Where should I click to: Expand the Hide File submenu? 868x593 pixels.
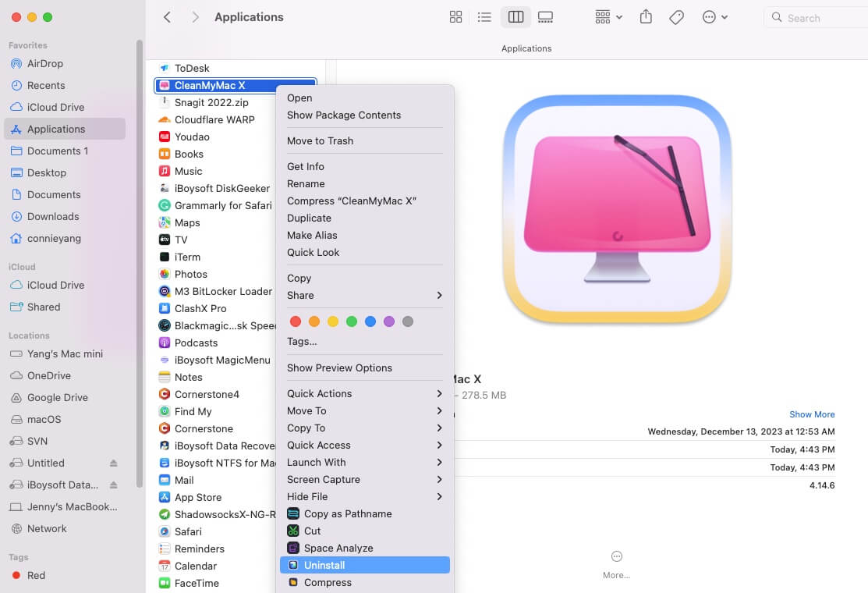365,497
